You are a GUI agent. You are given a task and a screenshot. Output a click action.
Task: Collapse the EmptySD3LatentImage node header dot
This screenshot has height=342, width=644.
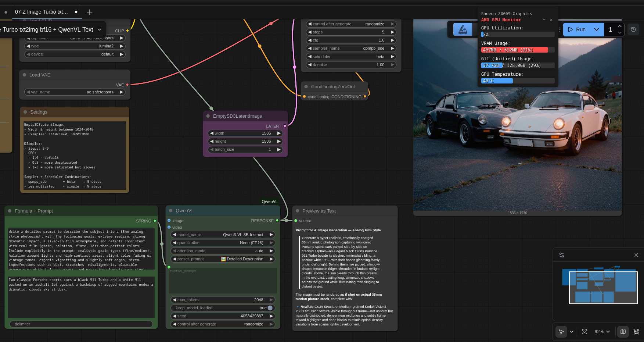[208, 116]
